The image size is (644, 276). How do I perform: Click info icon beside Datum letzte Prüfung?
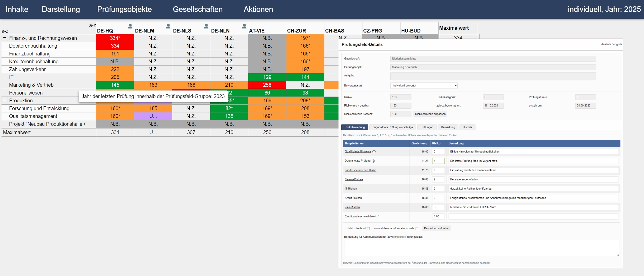374,161
